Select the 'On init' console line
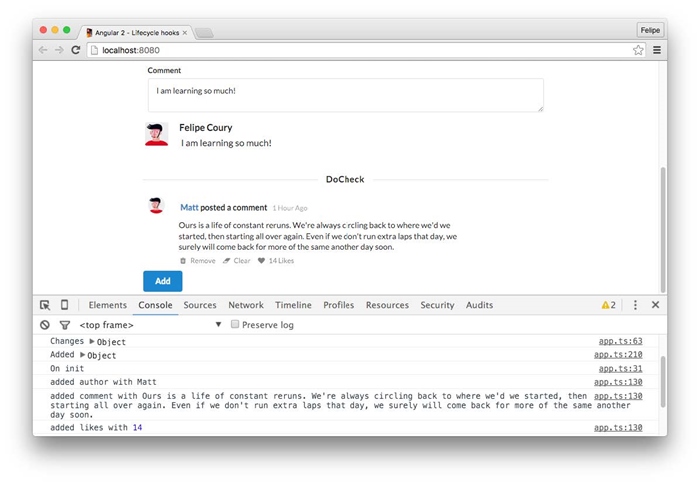 pyautogui.click(x=67, y=368)
